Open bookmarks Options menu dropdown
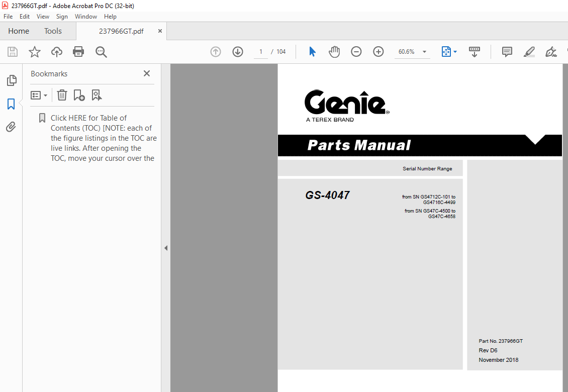The height and width of the screenshot is (392, 568). point(39,95)
